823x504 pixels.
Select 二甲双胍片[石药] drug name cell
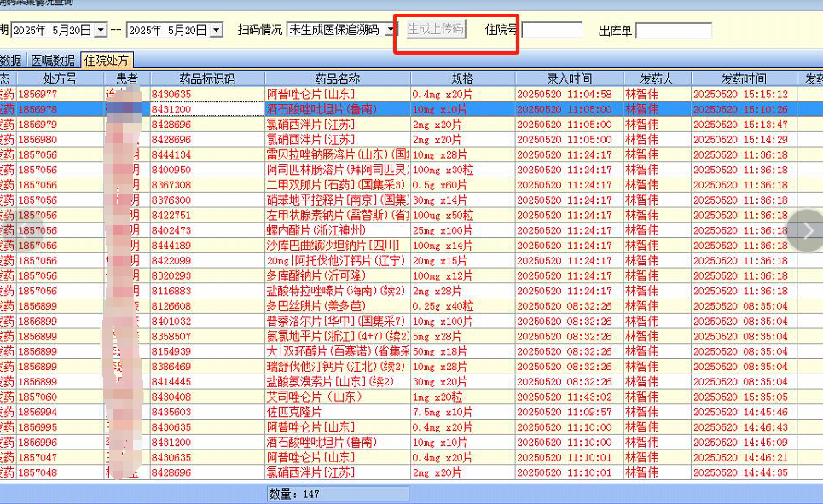pos(338,185)
